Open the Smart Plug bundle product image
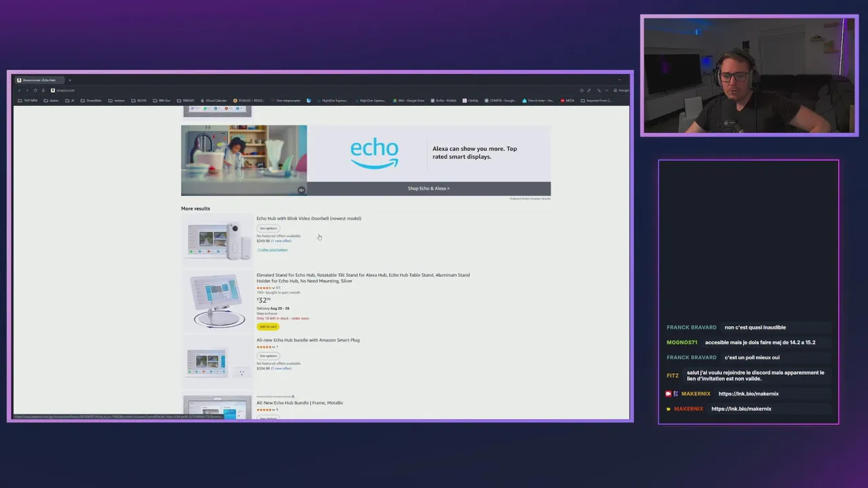Viewport: 868px width, 488px height. 217,361
